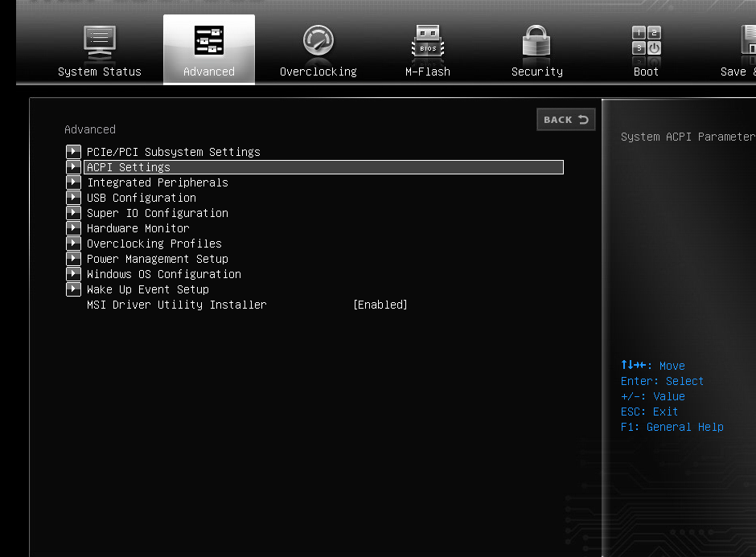Open PCIe/PCI Subsystem Settings entry
Image resolution: width=756 pixels, height=557 pixels.
pyautogui.click(x=174, y=152)
